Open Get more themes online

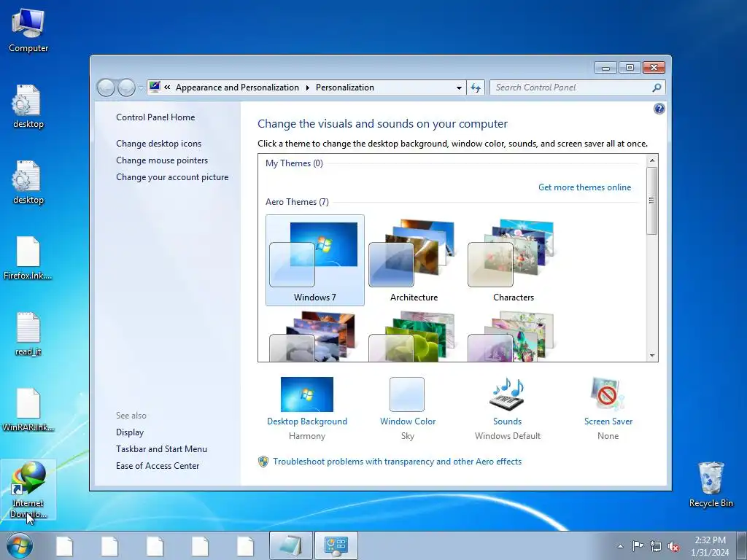click(x=584, y=187)
